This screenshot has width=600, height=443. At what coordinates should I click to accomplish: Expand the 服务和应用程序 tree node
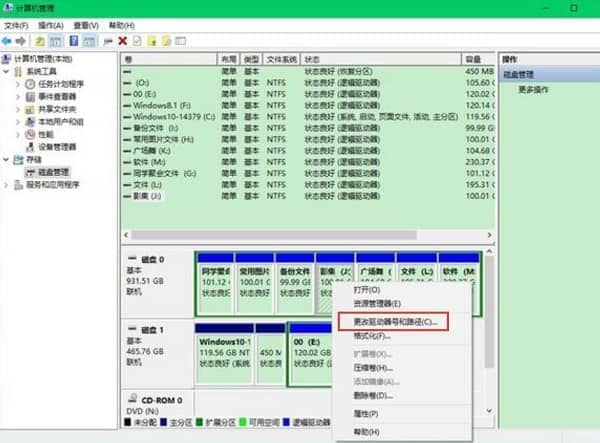7,185
